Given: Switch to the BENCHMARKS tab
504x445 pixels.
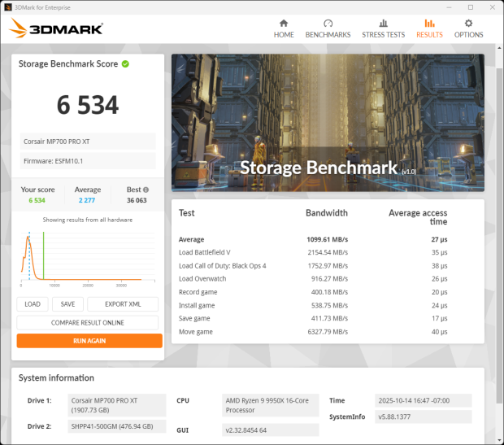Looking at the screenshot, I should (x=328, y=35).
